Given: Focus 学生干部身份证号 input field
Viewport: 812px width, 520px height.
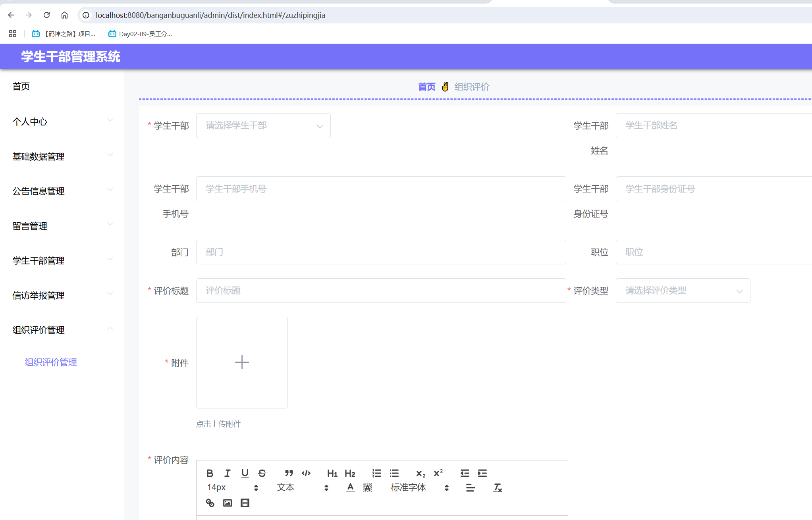Looking at the screenshot, I should (714, 189).
